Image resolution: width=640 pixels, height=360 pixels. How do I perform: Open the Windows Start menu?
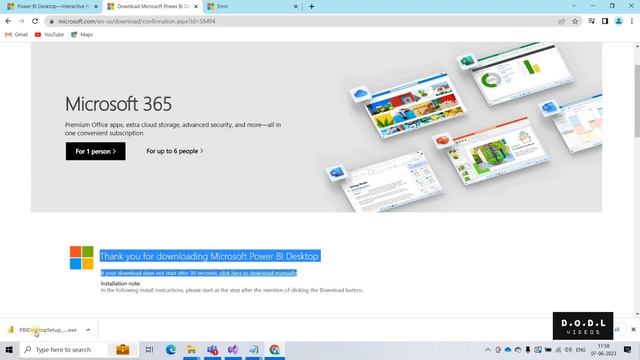pos(9,350)
